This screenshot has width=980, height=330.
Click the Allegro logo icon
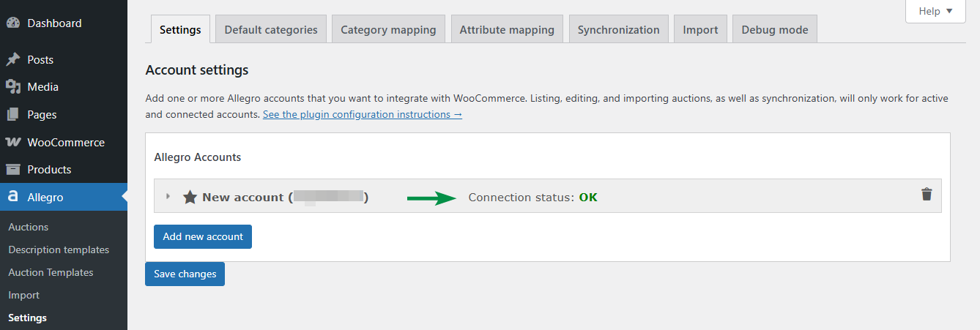(x=13, y=197)
